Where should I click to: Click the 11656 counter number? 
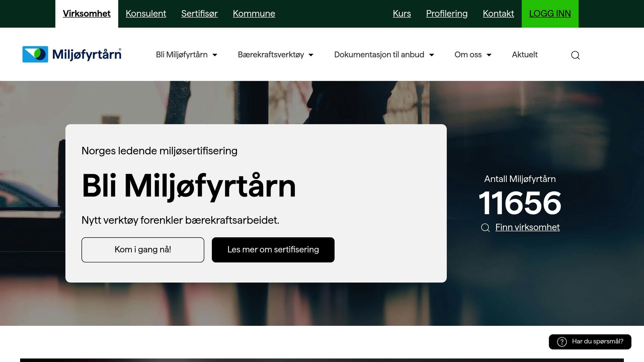520,203
